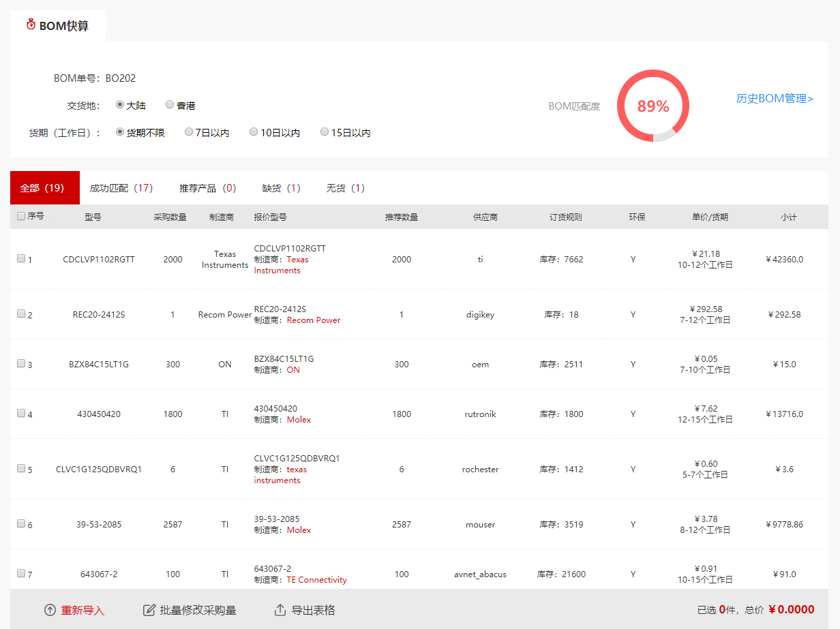Select the 15日以内 lead time radio
The image size is (840, 629).
coord(325,132)
